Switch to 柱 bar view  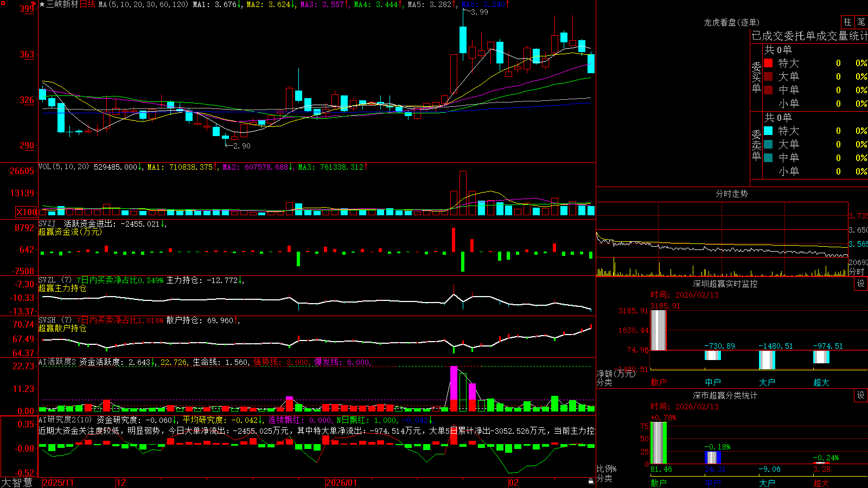click(x=847, y=22)
